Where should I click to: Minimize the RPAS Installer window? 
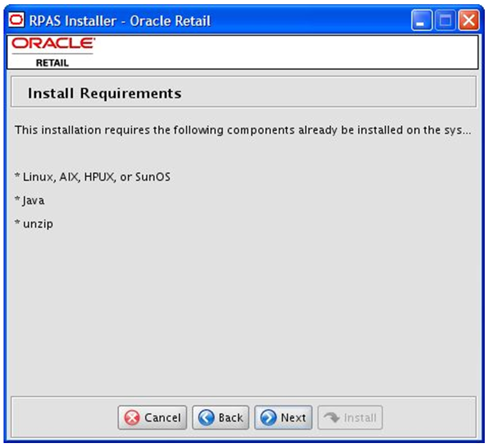[x=422, y=21]
